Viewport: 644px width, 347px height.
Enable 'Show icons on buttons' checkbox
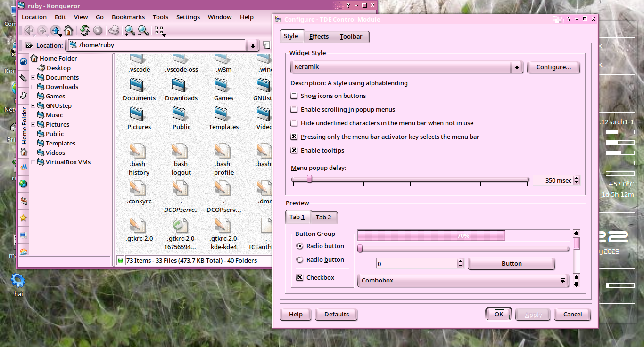click(294, 96)
